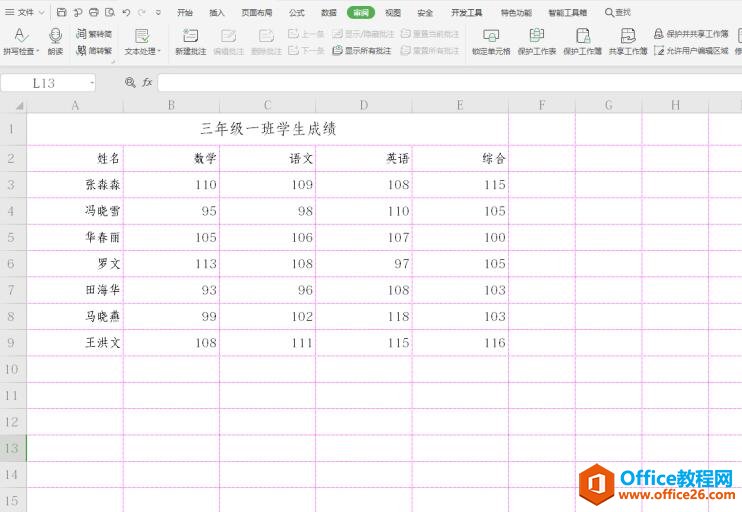Click the Select All corner triangle

click(19, 106)
